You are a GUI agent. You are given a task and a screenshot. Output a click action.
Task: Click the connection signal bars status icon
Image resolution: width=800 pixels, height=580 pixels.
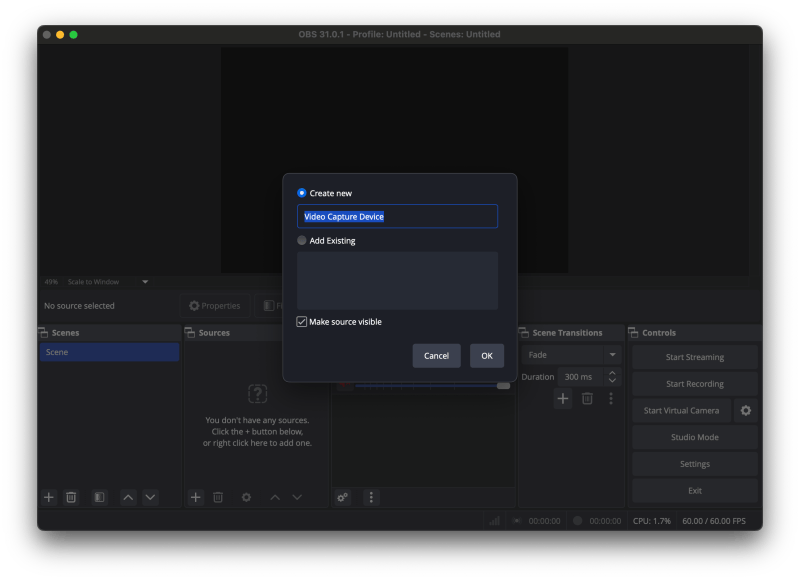[x=494, y=520]
